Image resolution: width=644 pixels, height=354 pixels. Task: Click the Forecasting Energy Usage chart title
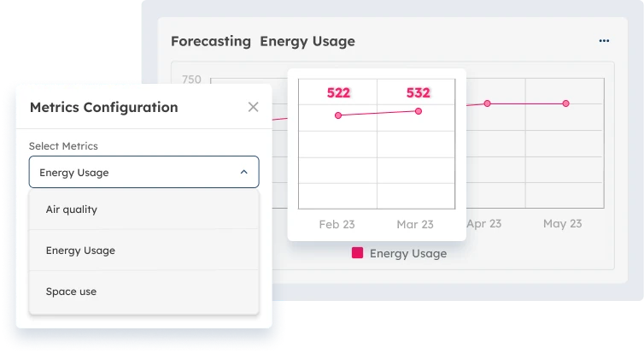(262, 41)
